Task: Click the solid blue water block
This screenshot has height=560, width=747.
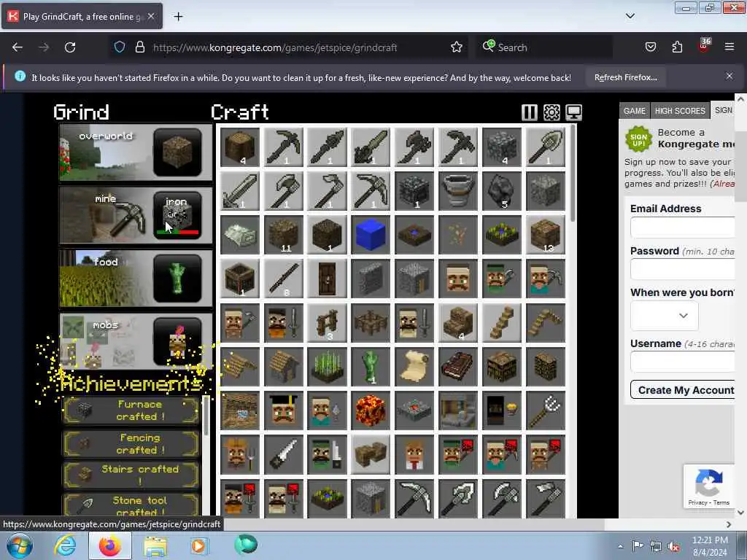Action: pyautogui.click(x=371, y=235)
